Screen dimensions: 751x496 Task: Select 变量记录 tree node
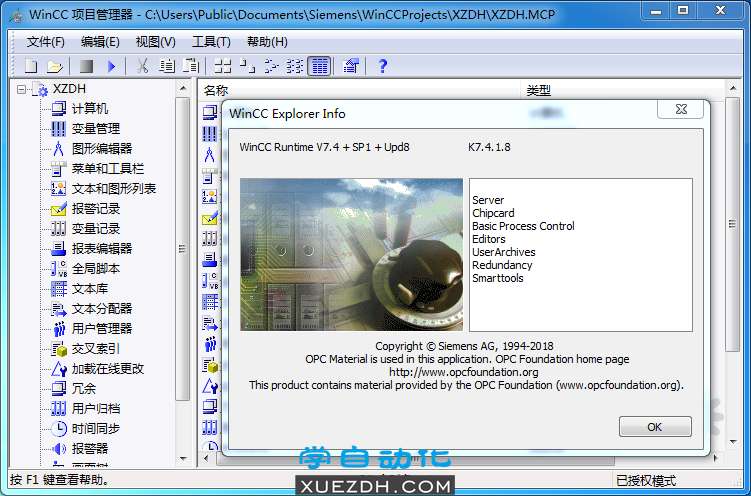point(96,229)
